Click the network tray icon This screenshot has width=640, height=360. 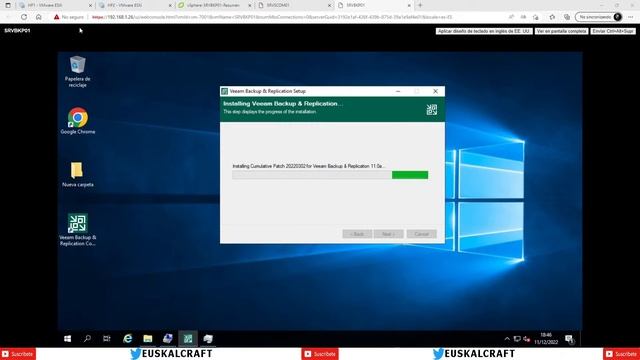(x=517, y=339)
